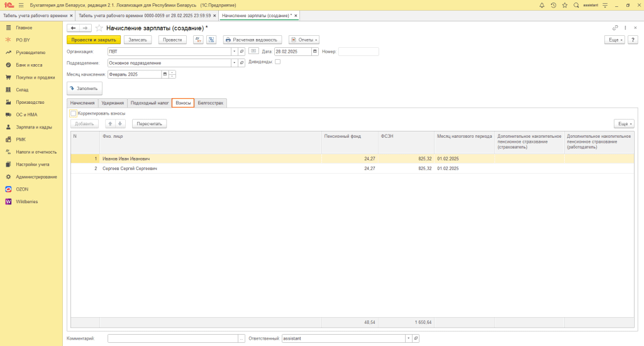
Task: Click the Комментарий input field
Action: [172, 338]
